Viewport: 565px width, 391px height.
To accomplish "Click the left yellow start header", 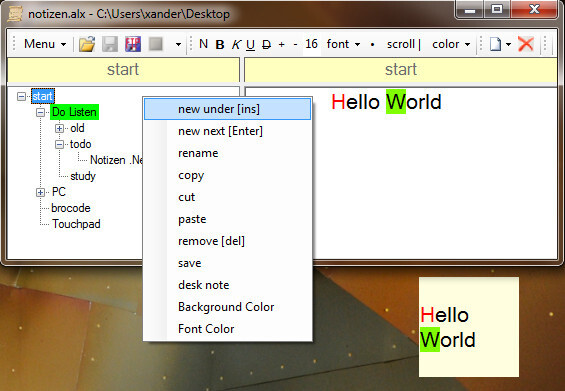I will coord(123,70).
